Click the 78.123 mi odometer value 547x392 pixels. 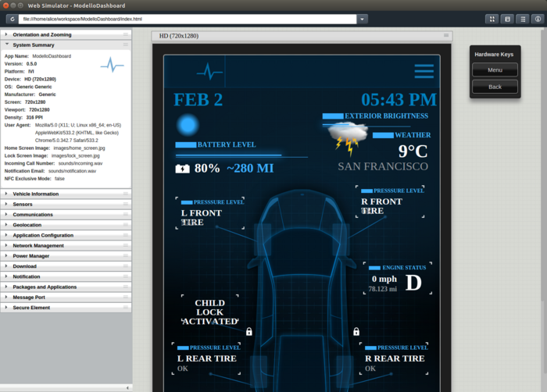[x=383, y=289]
